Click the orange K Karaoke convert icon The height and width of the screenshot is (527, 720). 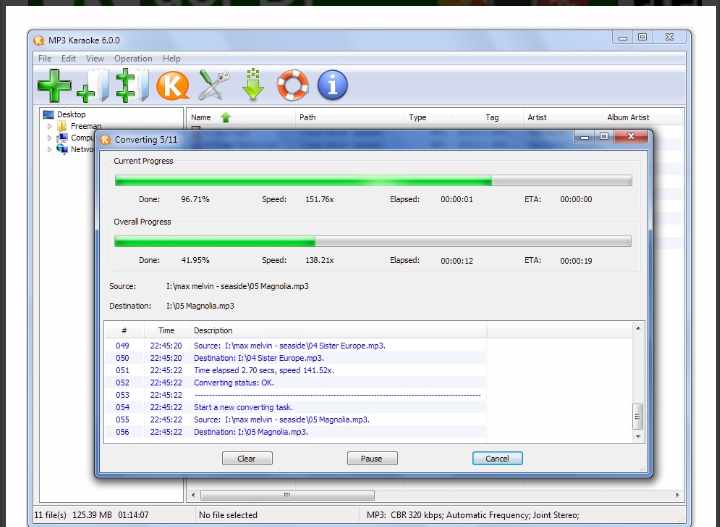tap(173, 86)
